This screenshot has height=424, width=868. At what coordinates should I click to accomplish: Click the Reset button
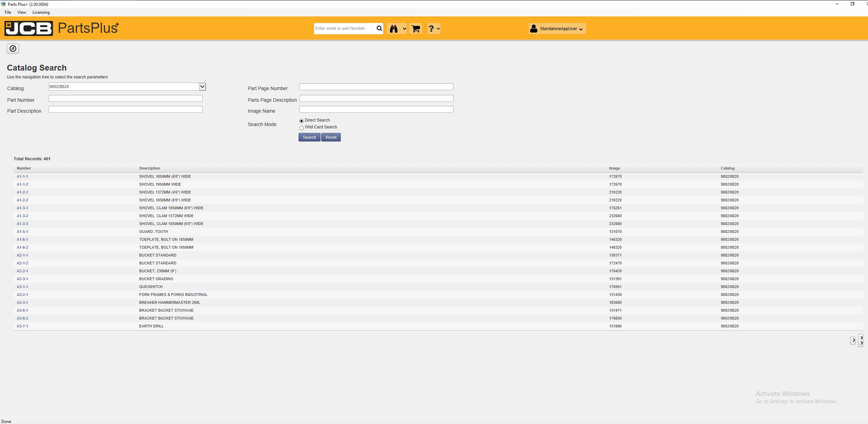(x=331, y=137)
